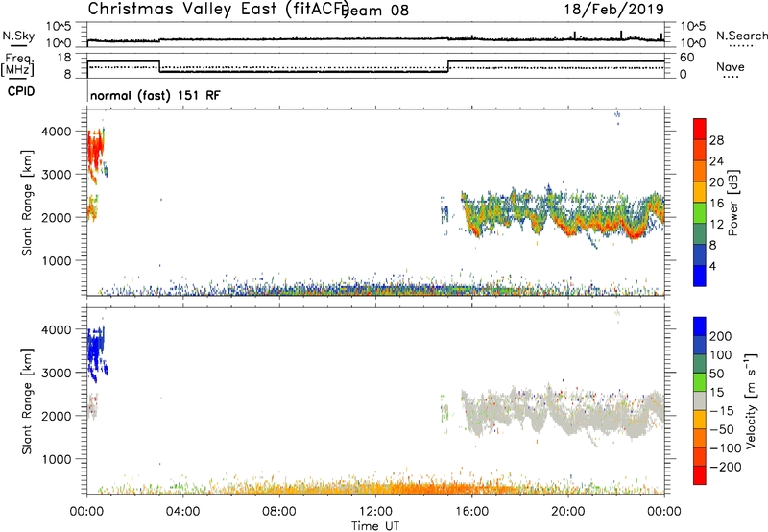Click the "Christmas Valley East (fitACF)" title
The height and width of the screenshot is (532, 768).
click(x=219, y=10)
